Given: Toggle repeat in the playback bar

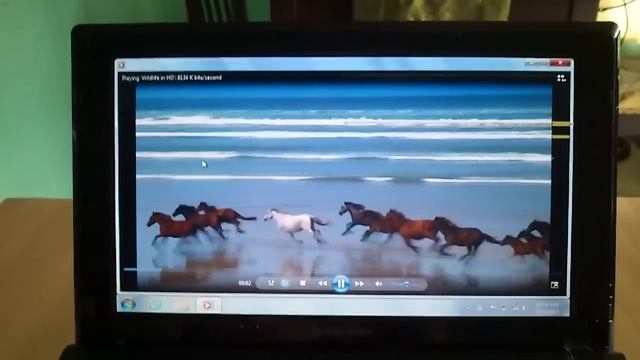Looking at the screenshot, I should [285, 283].
